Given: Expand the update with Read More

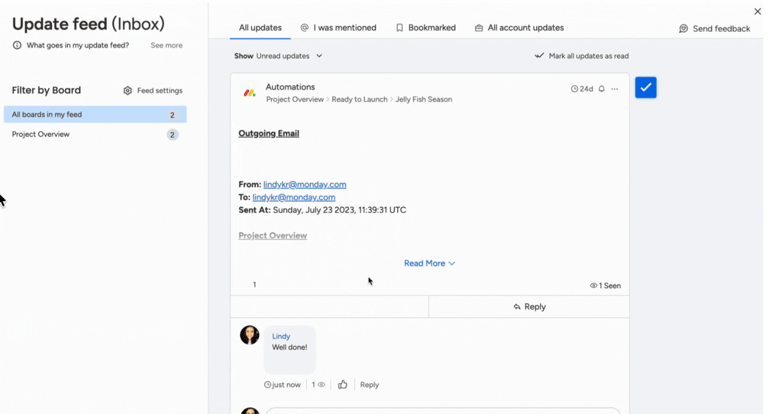Looking at the screenshot, I should [x=430, y=263].
